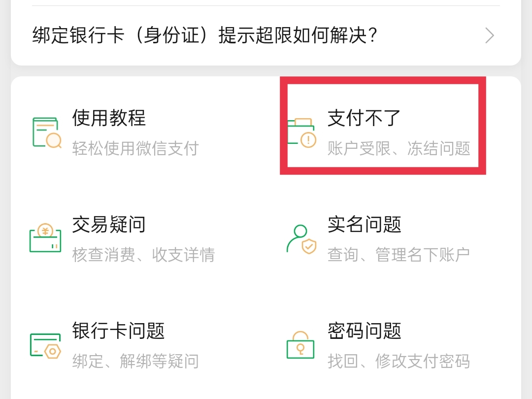532x399 pixels.
Task: Tap the 实名问题 heading
Action: pos(365,225)
